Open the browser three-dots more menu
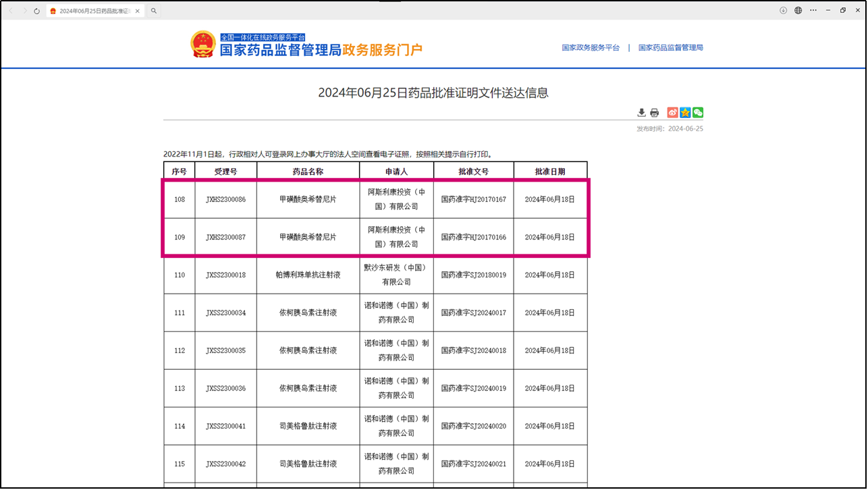This screenshot has width=868, height=490. [x=813, y=10]
